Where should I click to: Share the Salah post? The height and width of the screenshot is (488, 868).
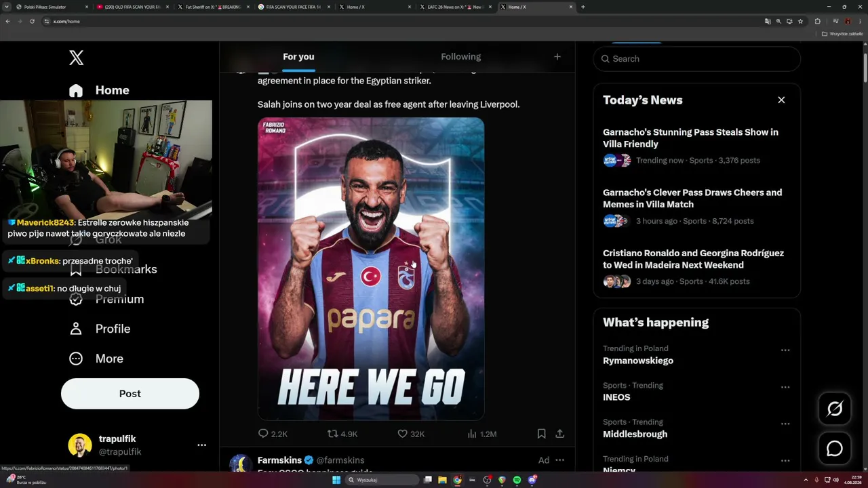pyautogui.click(x=560, y=434)
